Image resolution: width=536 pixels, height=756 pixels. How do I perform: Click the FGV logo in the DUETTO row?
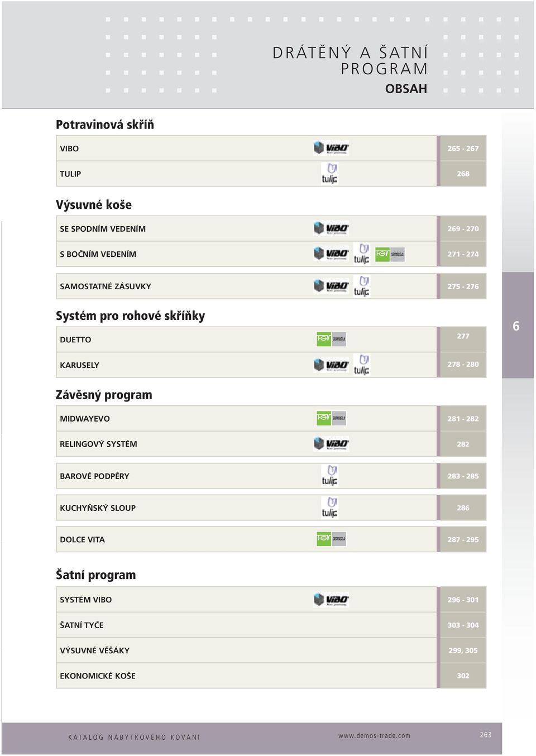[x=332, y=339]
